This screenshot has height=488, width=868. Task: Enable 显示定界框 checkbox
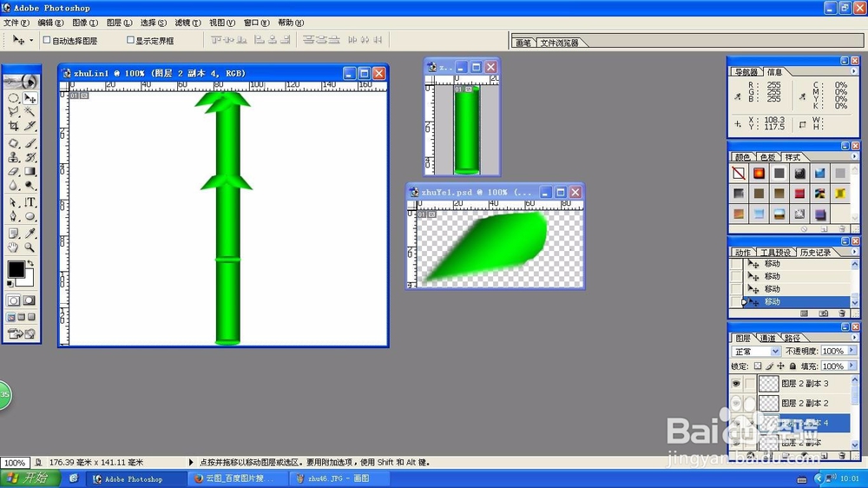tap(130, 40)
